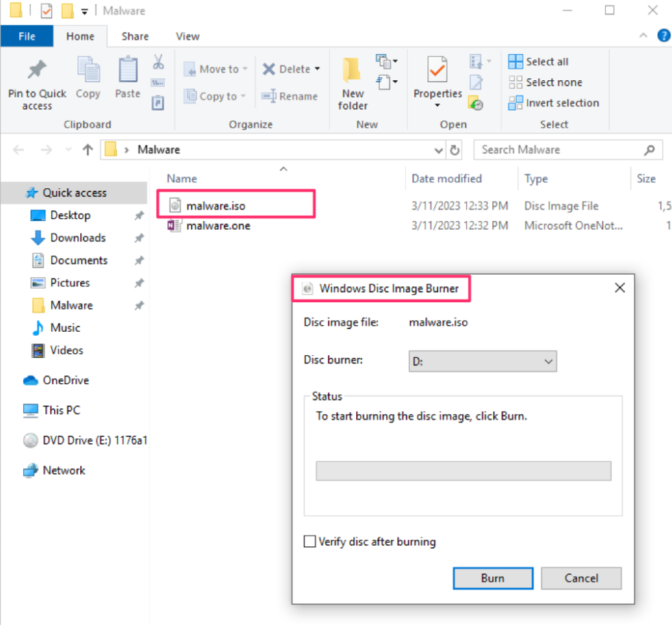
Task: Open OneDrive in navigation pane
Action: [x=66, y=380]
